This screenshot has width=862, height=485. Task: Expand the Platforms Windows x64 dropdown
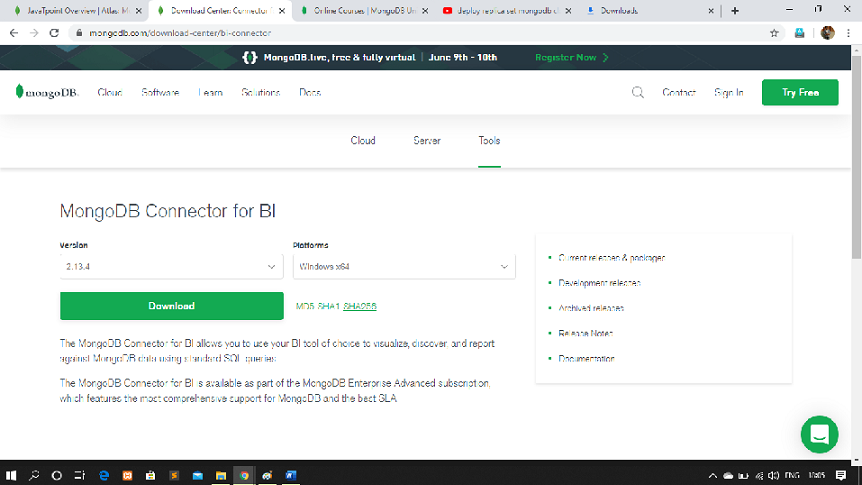(x=404, y=267)
